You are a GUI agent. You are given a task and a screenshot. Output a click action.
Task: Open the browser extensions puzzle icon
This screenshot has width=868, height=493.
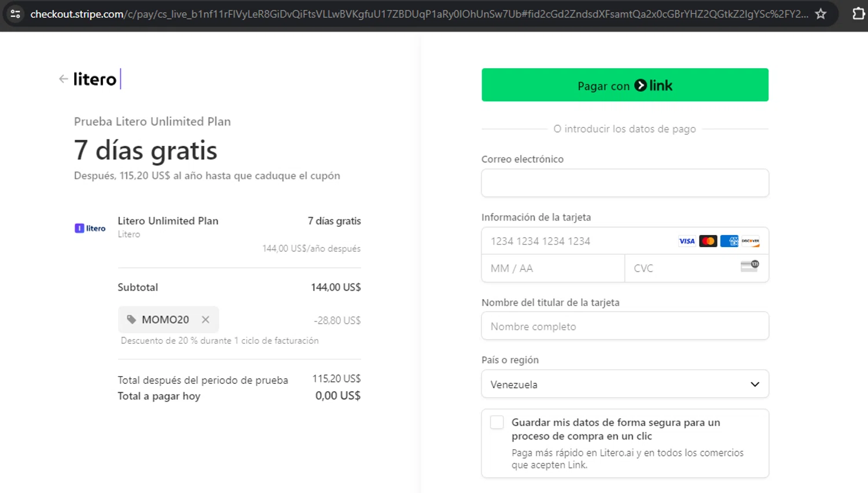pyautogui.click(x=859, y=13)
